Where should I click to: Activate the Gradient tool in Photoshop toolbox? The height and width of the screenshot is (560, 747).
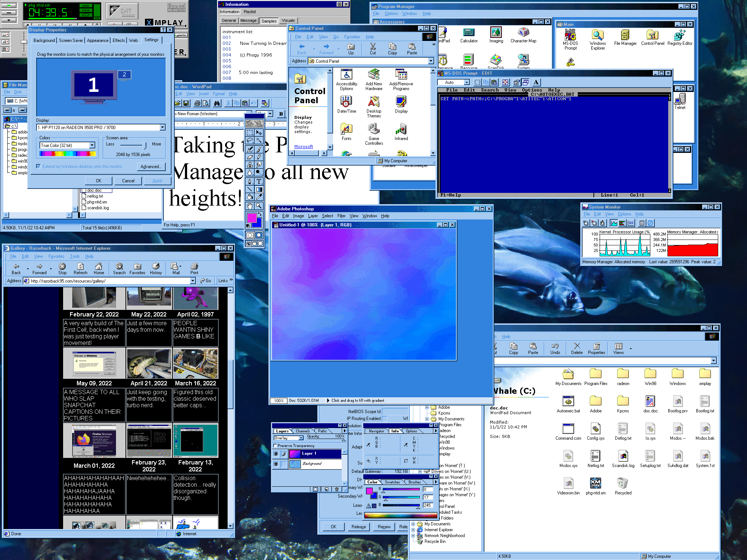click(x=259, y=190)
